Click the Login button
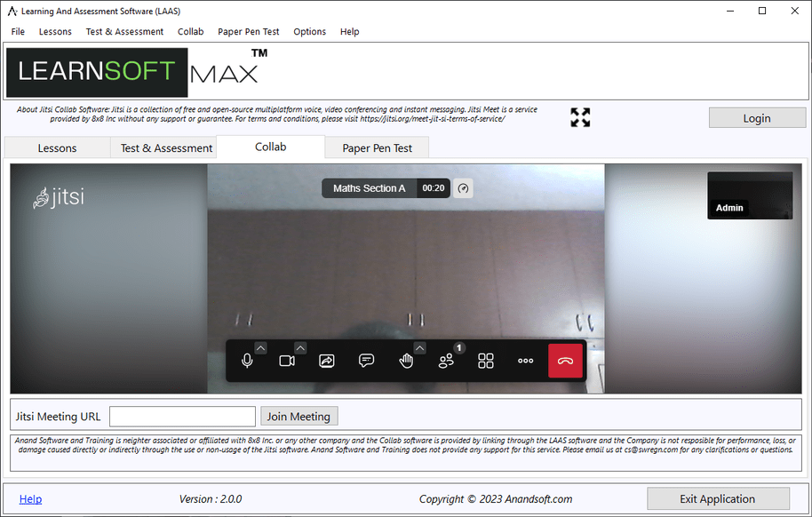This screenshot has height=517, width=812. pyautogui.click(x=756, y=118)
